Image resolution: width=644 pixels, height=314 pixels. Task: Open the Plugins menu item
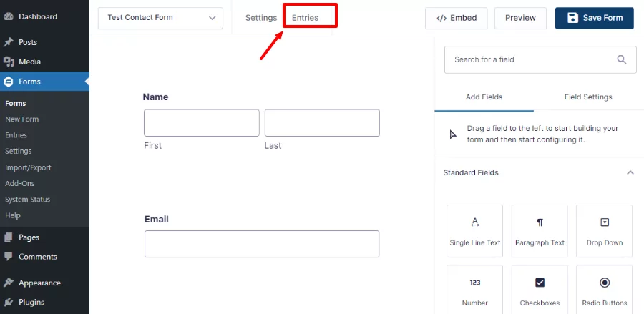pos(31,302)
